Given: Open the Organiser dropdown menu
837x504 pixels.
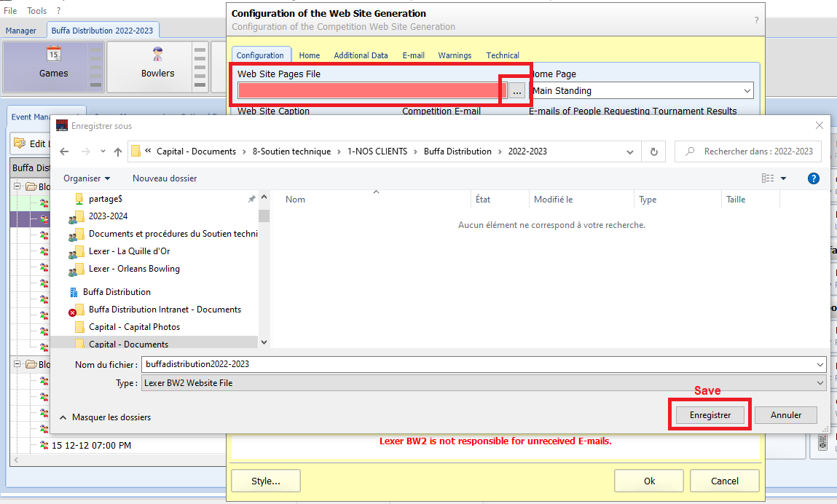Looking at the screenshot, I should point(87,178).
